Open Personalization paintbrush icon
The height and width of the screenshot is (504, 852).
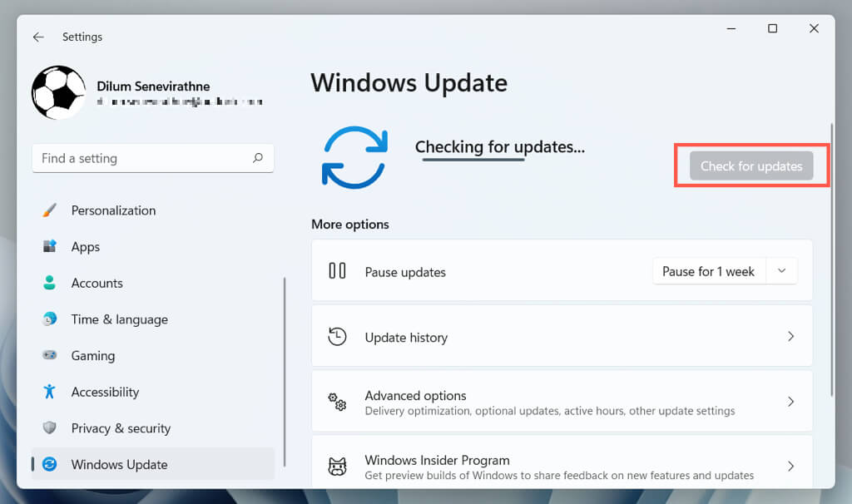click(49, 210)
